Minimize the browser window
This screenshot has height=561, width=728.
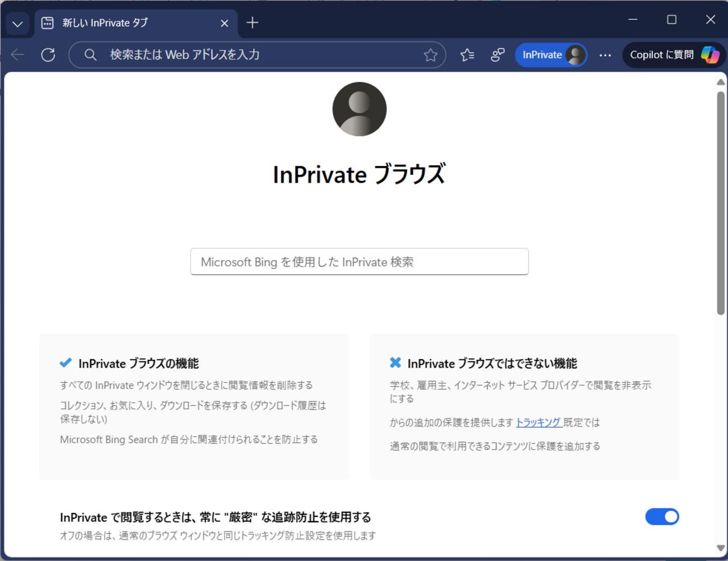(x=633, y=20)
